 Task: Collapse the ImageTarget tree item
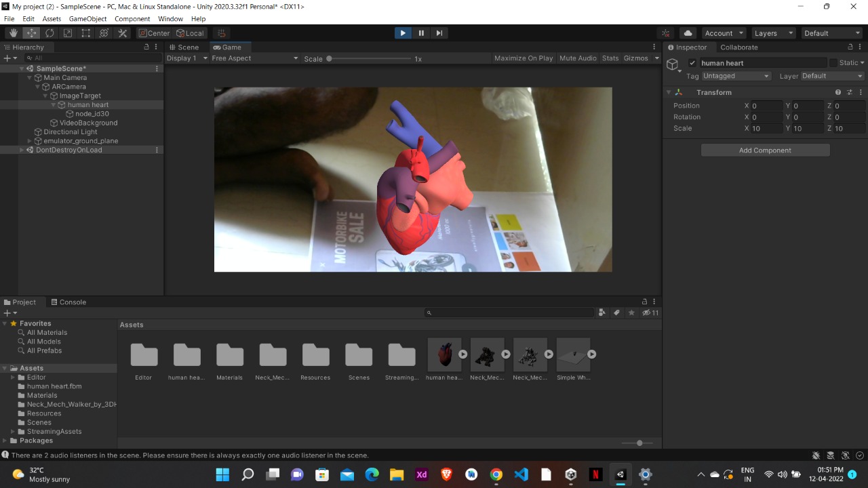coord(45,96)
